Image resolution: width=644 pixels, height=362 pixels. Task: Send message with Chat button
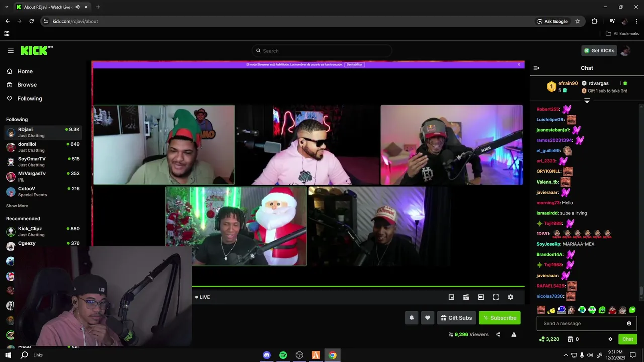click(x=627, y=339)
